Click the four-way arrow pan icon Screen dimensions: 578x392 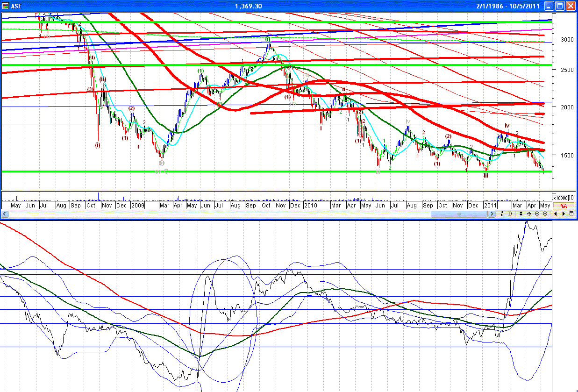[529, 214]
